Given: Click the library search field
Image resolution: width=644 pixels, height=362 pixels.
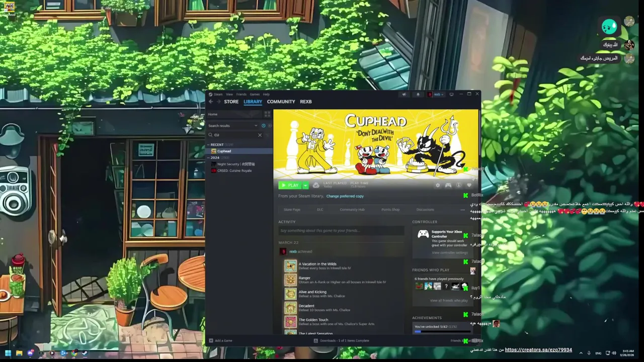Looking at the screenshot, I should [x=235, y=135].
